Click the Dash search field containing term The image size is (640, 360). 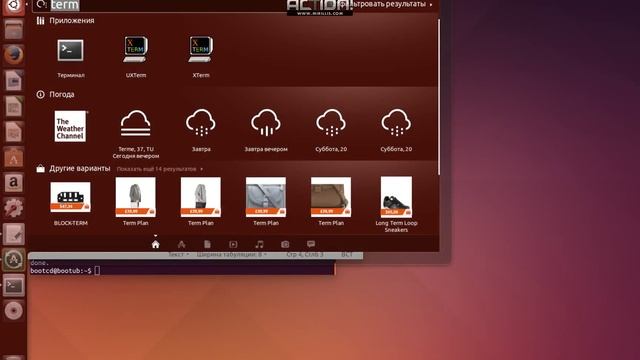[159, 5]
